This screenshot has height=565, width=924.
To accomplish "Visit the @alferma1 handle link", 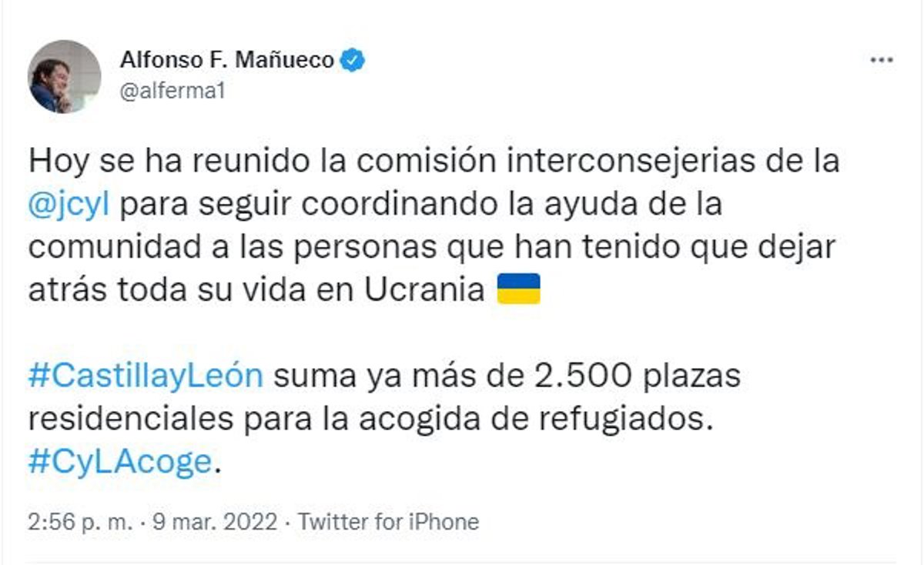I will click(x=172, y=89).
